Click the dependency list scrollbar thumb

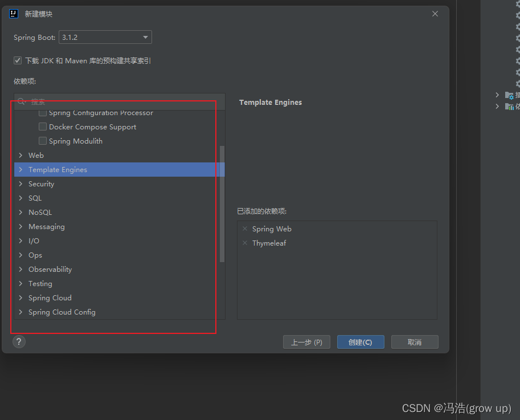[x=222, y=204]
